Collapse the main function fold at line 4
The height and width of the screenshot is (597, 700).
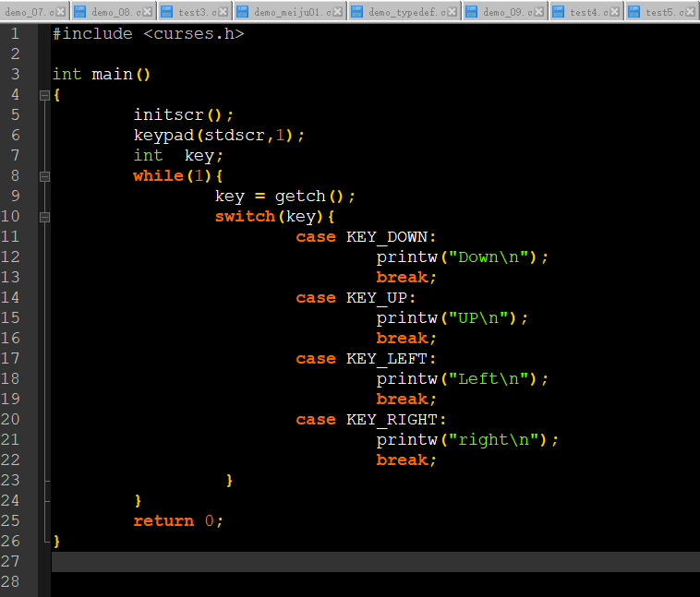pos(44,95)
